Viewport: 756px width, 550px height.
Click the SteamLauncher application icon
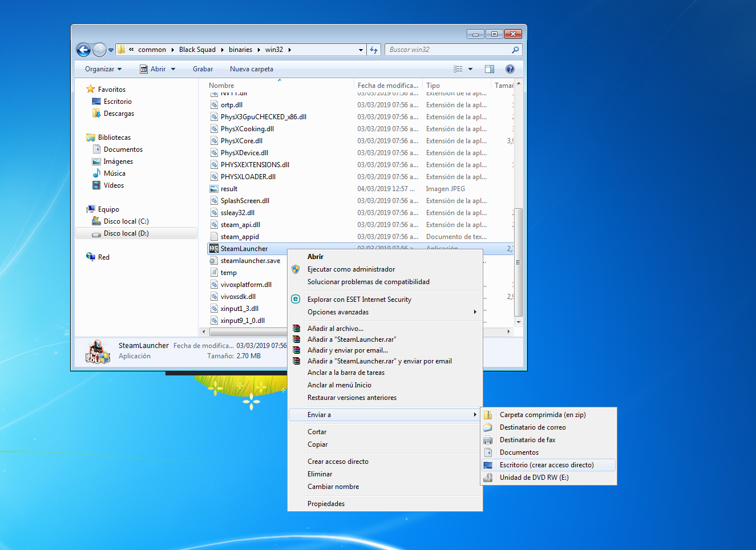[214, 249]
